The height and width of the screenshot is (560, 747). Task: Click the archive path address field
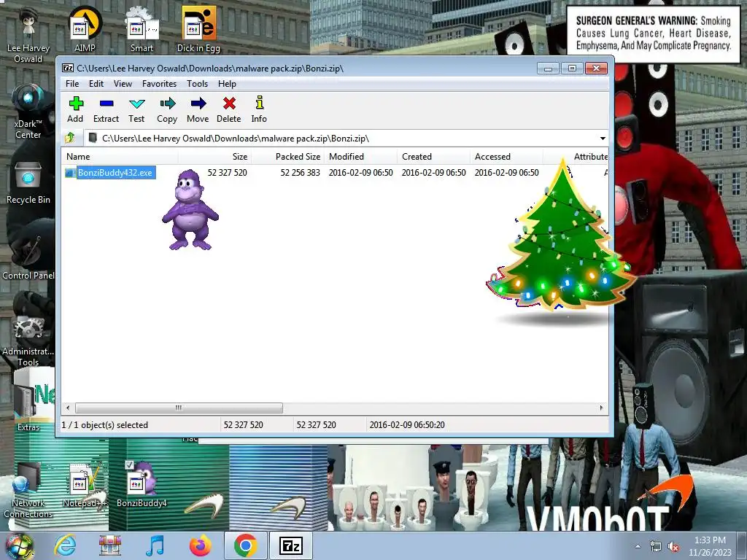point(345,139)
